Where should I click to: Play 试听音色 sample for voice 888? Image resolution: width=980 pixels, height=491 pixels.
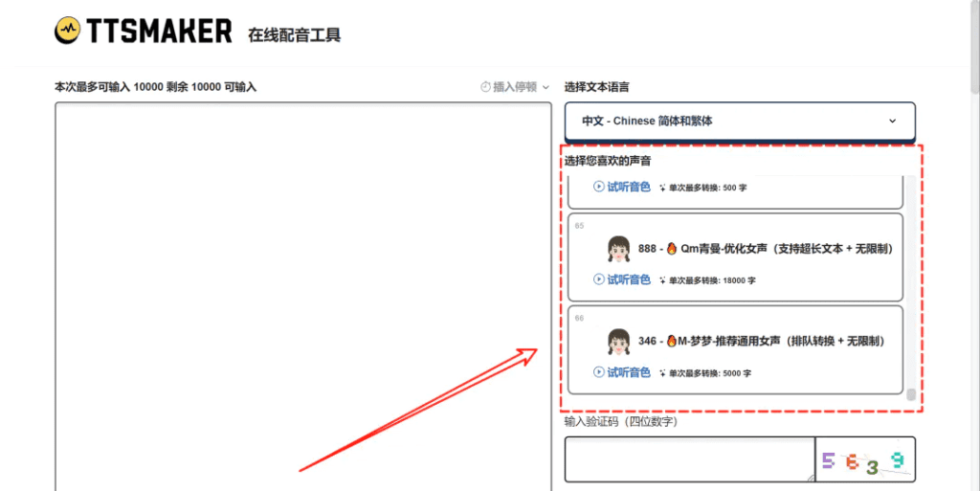622,279
